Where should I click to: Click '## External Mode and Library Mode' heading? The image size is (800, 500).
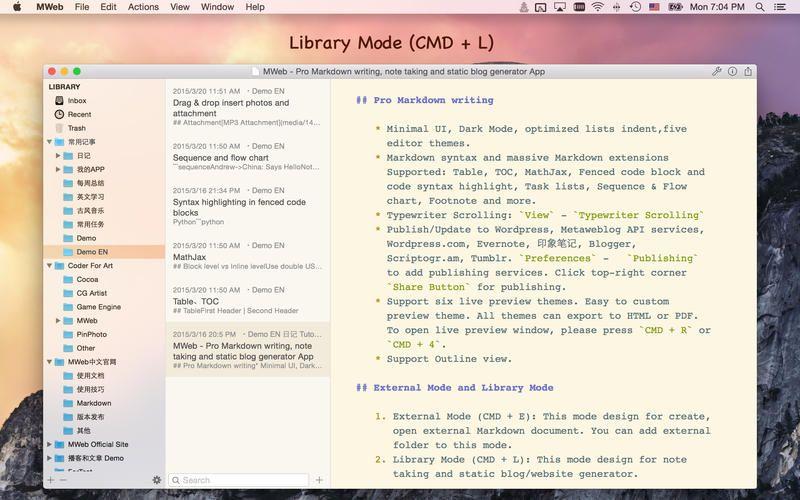point(455,387)
